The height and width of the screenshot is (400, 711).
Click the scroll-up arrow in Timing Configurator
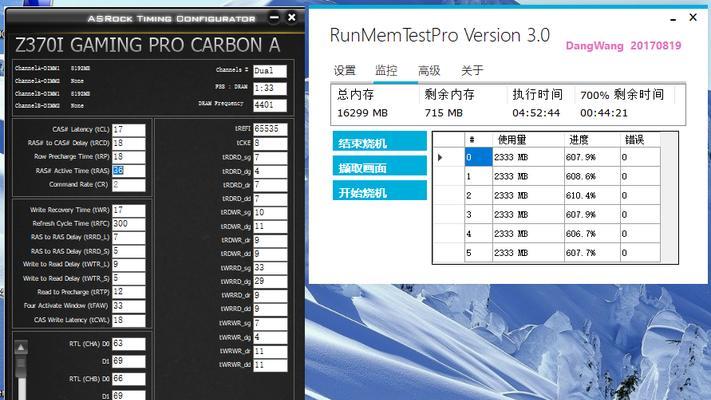pos(21,347)
